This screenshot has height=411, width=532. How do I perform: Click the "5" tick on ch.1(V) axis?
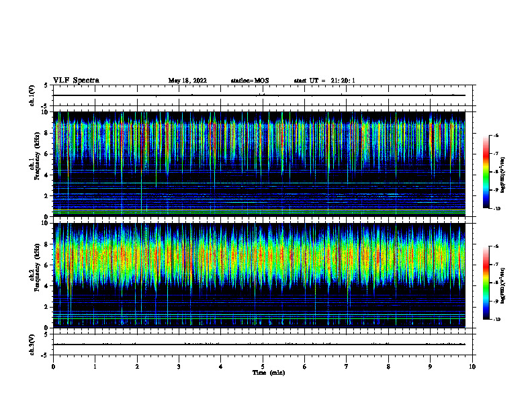click(x=46, y=85)
